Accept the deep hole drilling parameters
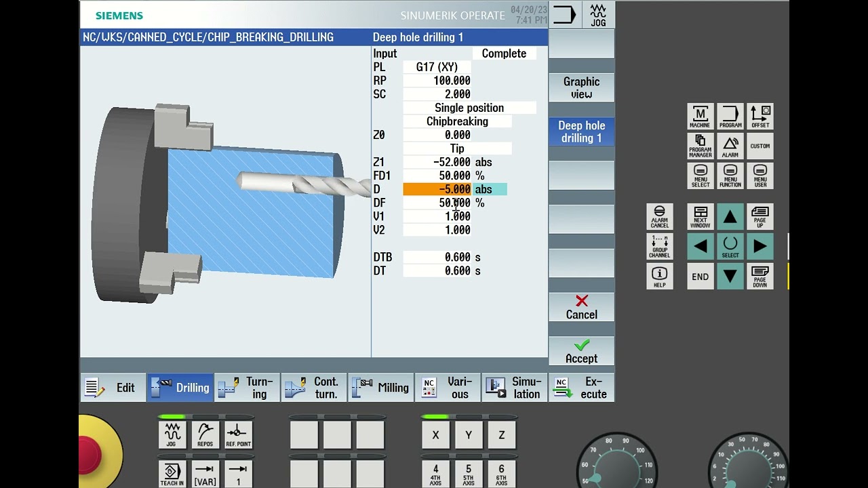The width and height of the screenshot is (868, 488). 582,352
